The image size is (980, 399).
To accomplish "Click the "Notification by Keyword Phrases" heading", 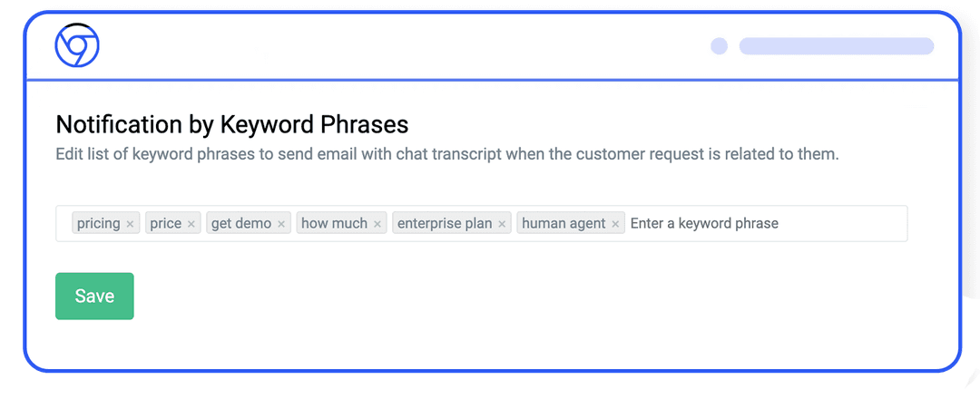I will 232,124.
